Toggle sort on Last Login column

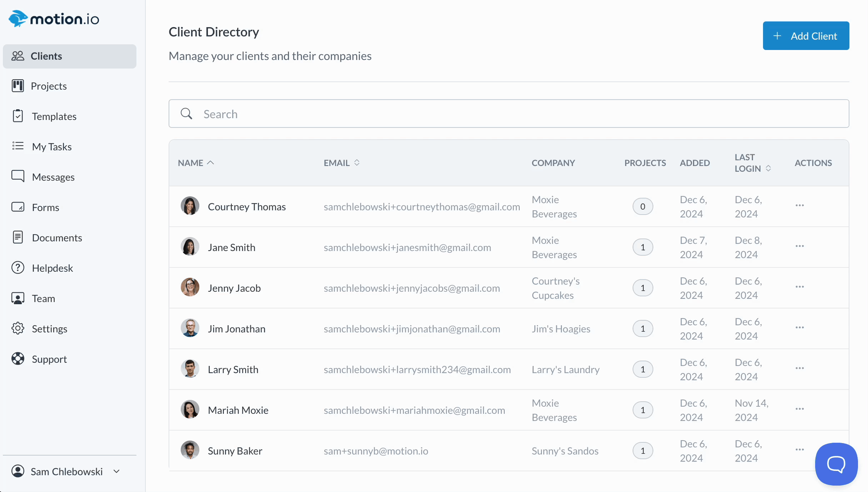tap(768, 168)
